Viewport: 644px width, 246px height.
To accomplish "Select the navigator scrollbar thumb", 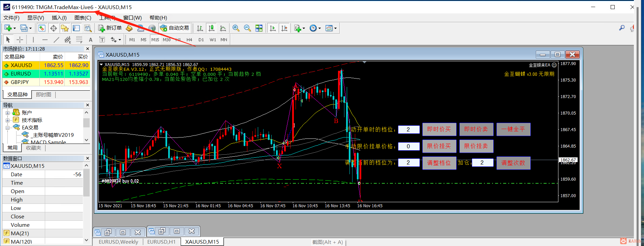I will point(86,123).
